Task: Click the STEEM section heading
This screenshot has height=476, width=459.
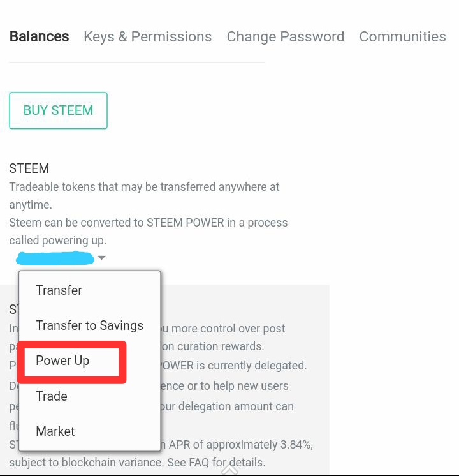Action: pos(29,168)
